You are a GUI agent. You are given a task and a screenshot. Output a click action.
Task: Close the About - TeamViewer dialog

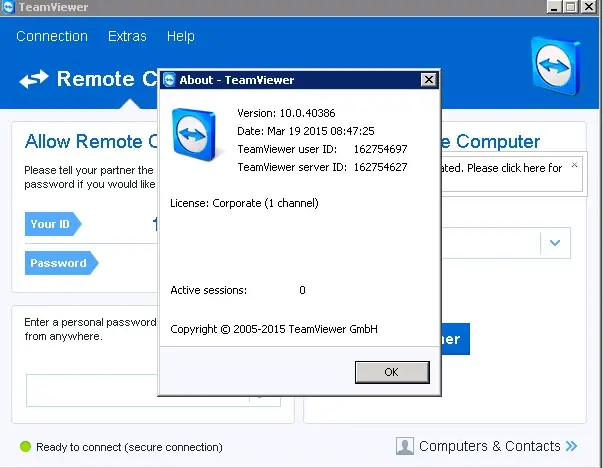(428, 80)
